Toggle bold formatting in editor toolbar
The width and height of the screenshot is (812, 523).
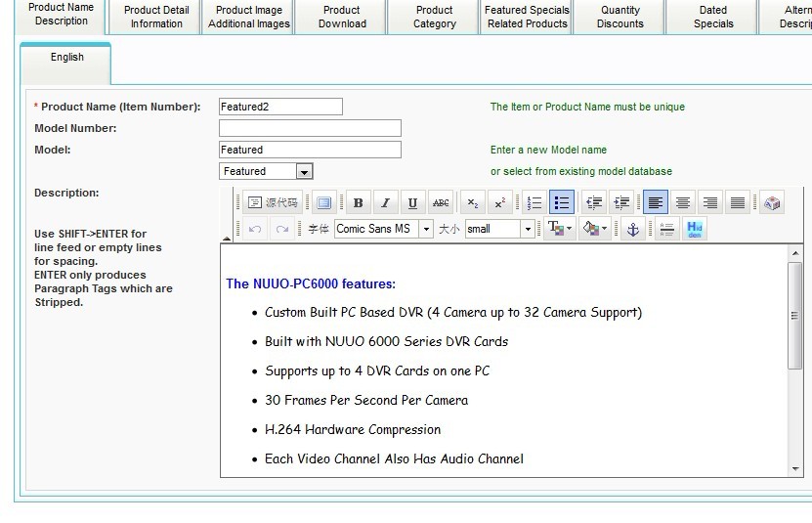tap(359, 203)
